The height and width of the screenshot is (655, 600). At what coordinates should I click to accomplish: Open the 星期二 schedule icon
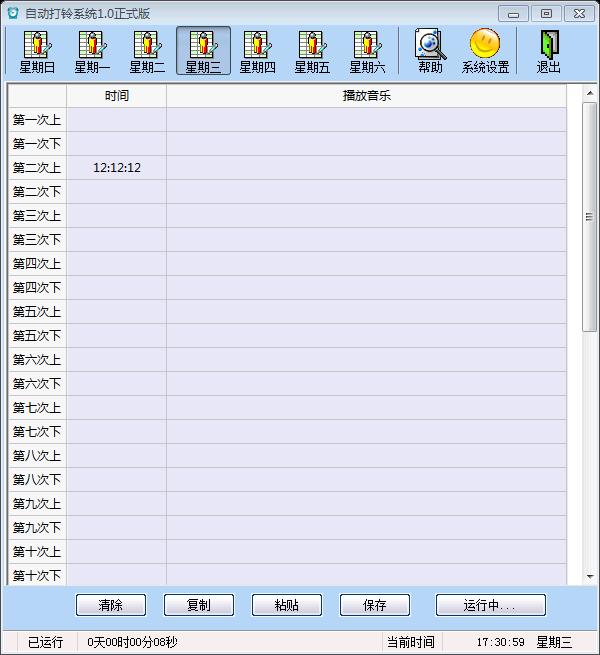coord(147,51)
